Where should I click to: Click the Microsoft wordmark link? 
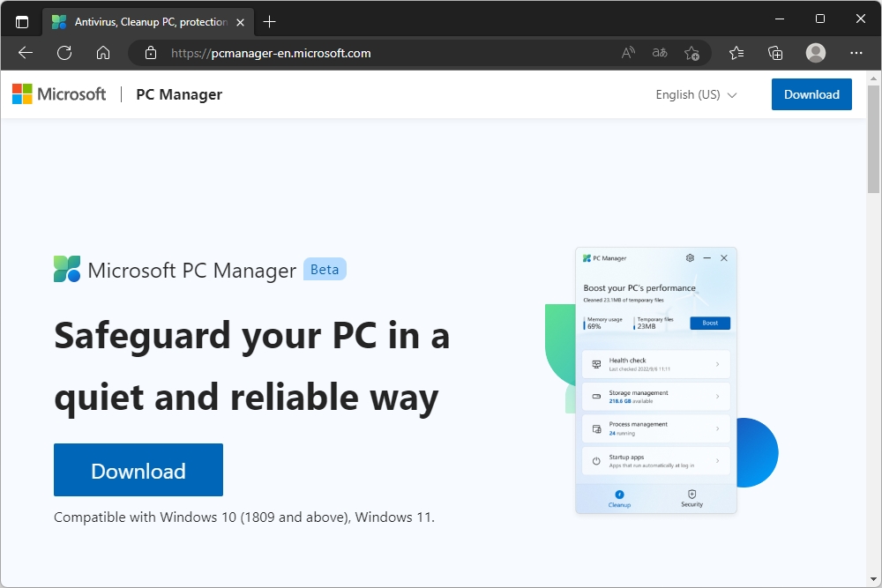[71, 93]
